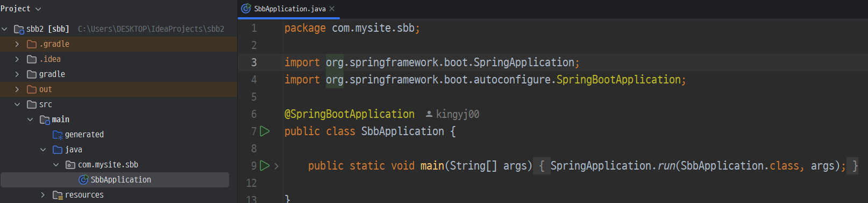
Task: Click the com.mysite.sbb package icon
Action: [70, 165]
